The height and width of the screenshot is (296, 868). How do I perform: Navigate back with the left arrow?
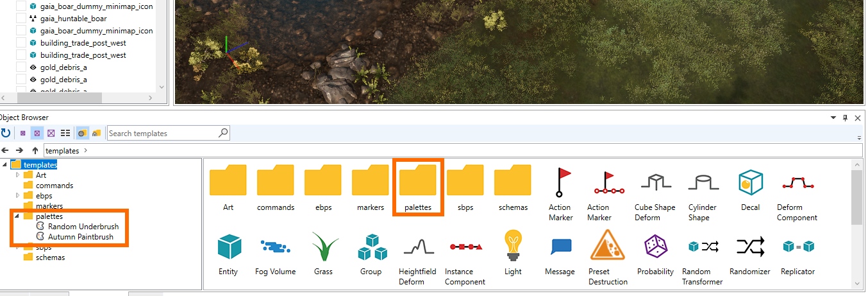point(6,150)
